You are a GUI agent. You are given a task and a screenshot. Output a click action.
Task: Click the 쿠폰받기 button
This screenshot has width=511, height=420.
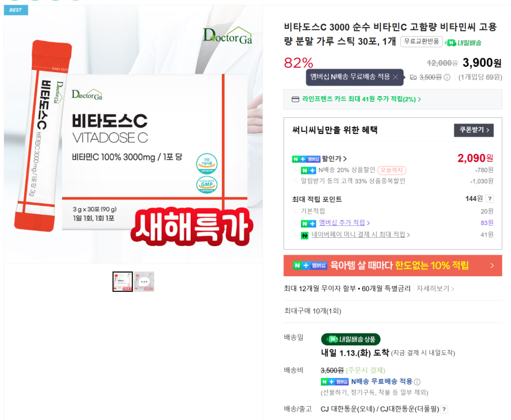[x=474, y=130]
